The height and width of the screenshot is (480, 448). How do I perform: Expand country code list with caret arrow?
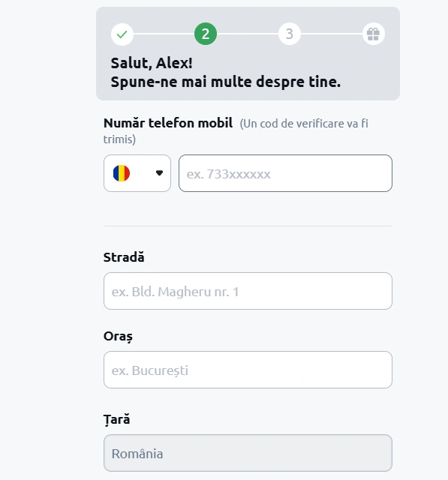(159, 173)
